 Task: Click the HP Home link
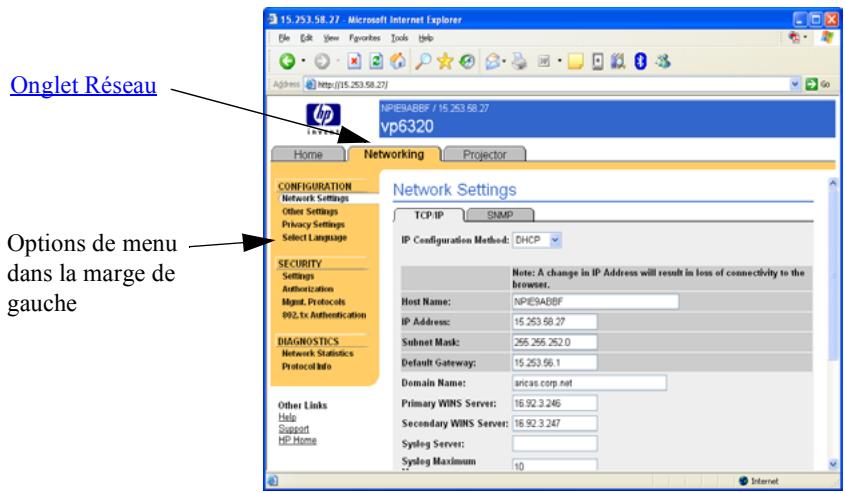pos(297,440)
